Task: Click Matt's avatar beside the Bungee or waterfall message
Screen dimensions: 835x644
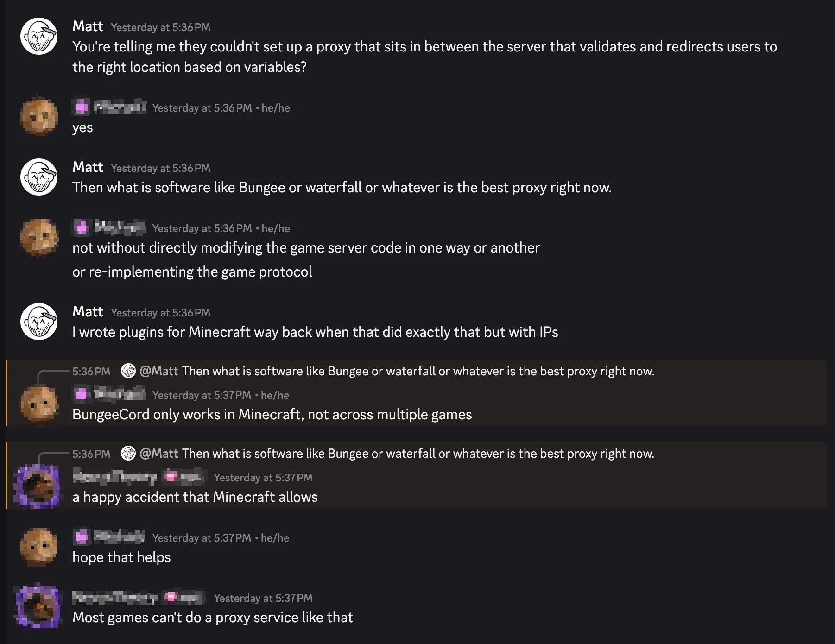Action: (x=39, y=177)
